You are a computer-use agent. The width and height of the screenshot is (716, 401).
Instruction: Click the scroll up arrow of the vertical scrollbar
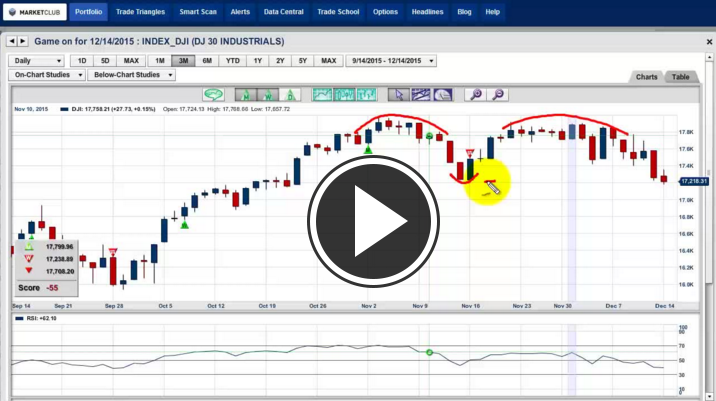tap(709, 58)
